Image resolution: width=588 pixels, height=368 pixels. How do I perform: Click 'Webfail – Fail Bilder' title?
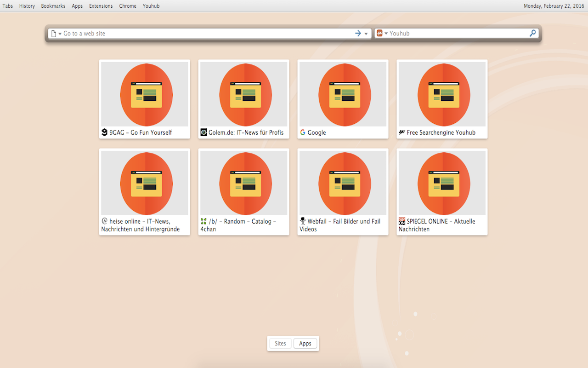coord(340,225)
